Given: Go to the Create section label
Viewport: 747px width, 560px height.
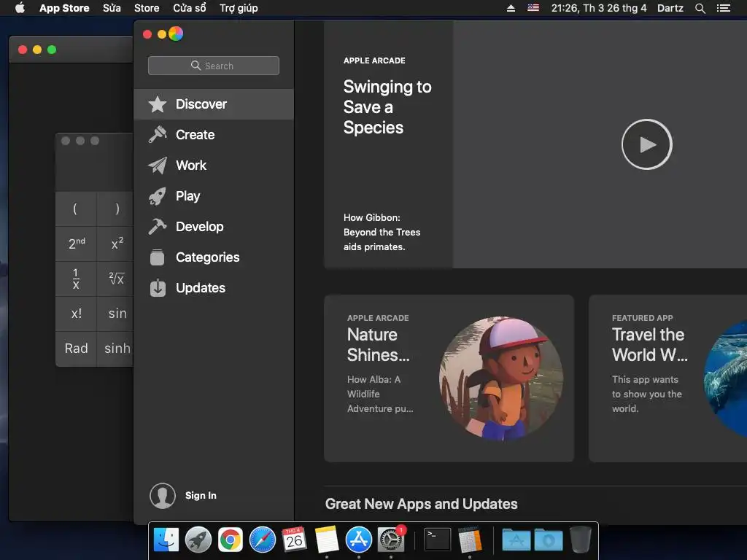Looking at the screenshot, I should click(196, 135).
